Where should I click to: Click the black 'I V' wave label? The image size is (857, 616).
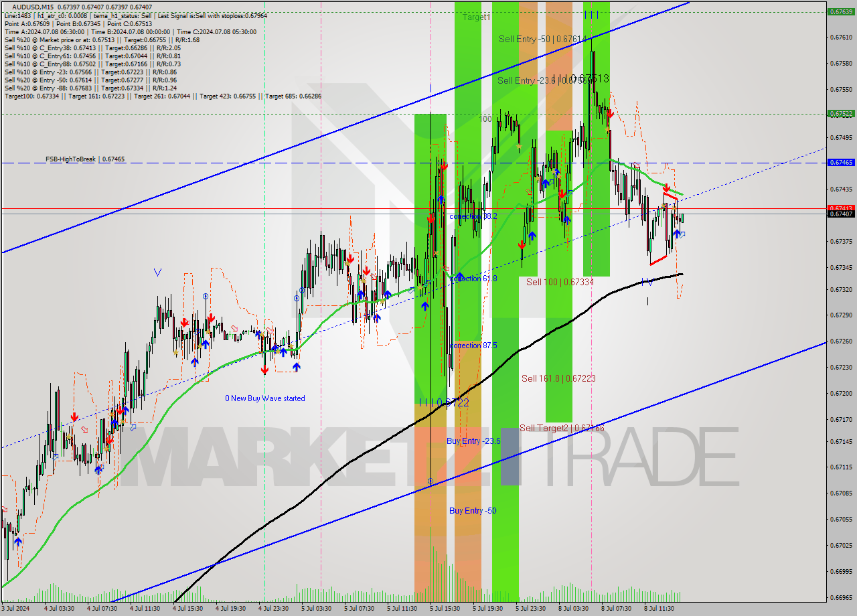click(x=647, y=283)
